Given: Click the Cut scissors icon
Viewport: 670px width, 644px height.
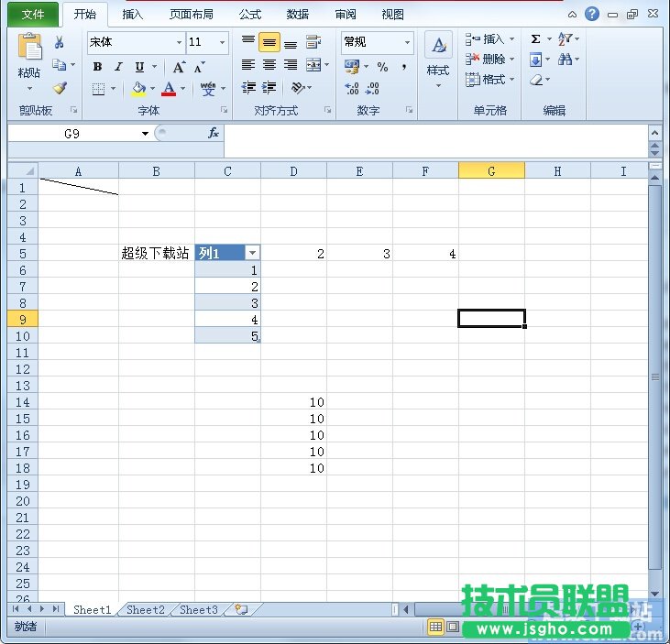Looking at the screenshot, I should [x=60, y=42].
